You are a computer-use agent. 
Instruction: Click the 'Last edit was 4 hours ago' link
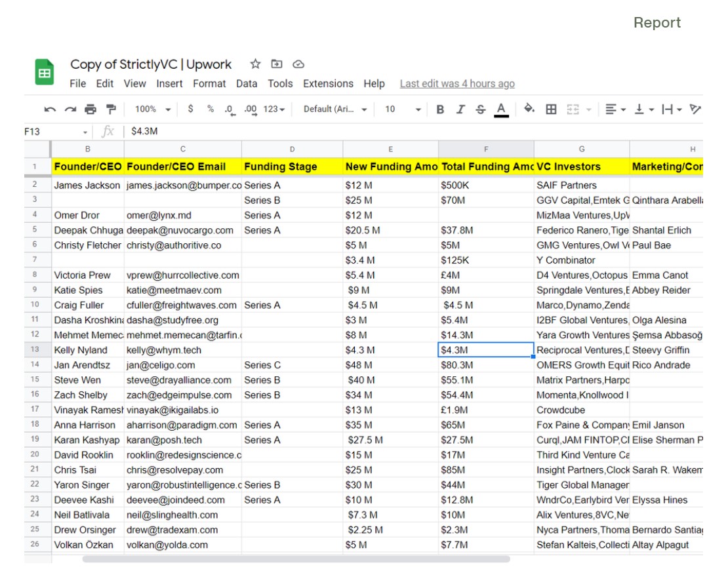coord(457,84)
